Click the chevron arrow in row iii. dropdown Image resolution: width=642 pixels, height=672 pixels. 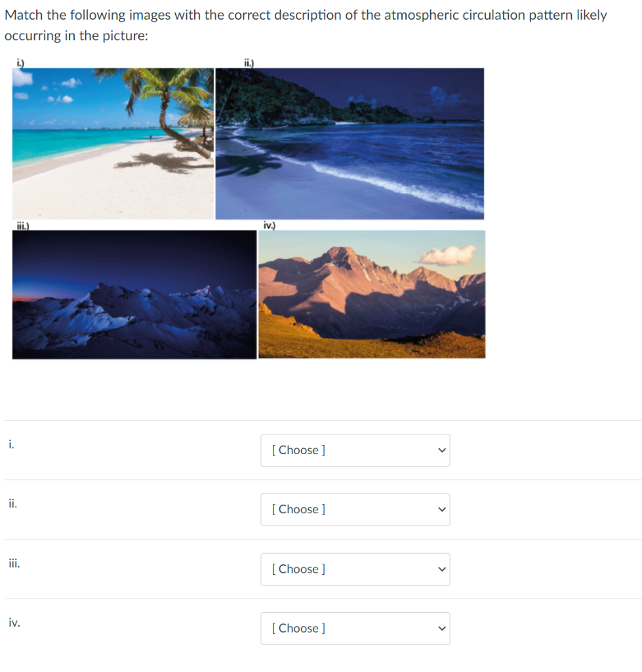click(x=442, y=569)
